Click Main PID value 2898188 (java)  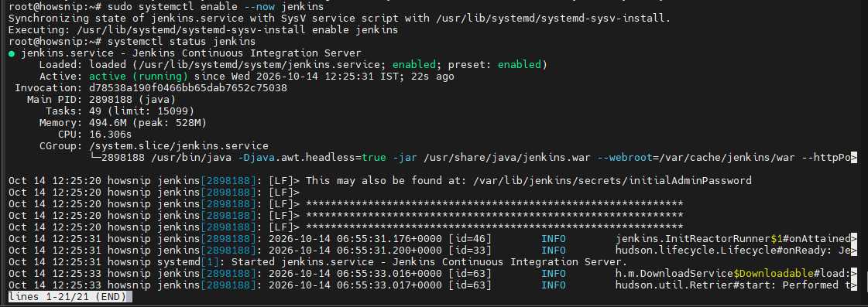[132, 100]
